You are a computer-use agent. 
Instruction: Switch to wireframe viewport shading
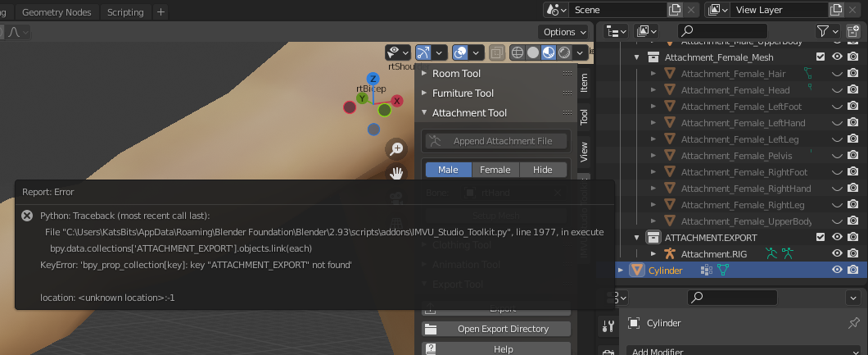[x=518, y=52]
